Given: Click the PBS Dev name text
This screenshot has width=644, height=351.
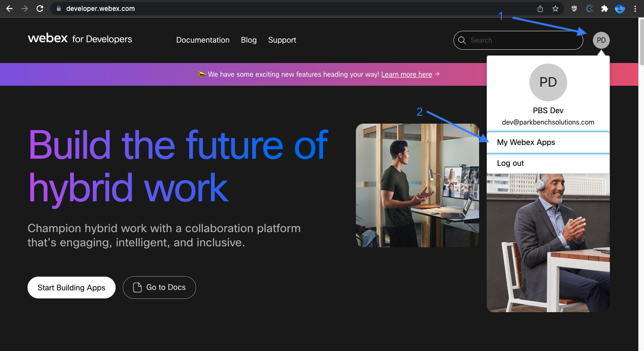Looking at the screenshot, I should coord(548,111).
